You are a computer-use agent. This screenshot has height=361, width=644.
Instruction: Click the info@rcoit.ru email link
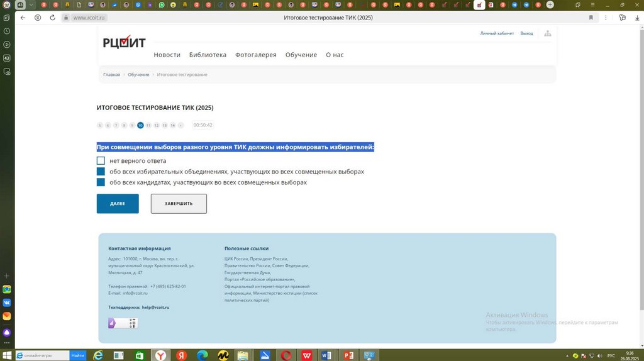(135, 293)
